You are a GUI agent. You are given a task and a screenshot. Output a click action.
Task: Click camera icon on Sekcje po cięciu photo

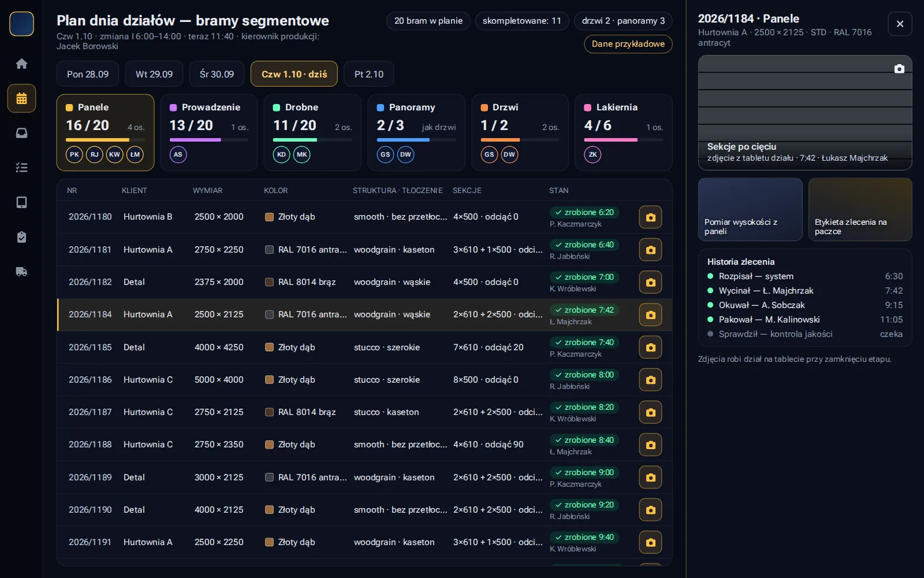pos(899,69)
